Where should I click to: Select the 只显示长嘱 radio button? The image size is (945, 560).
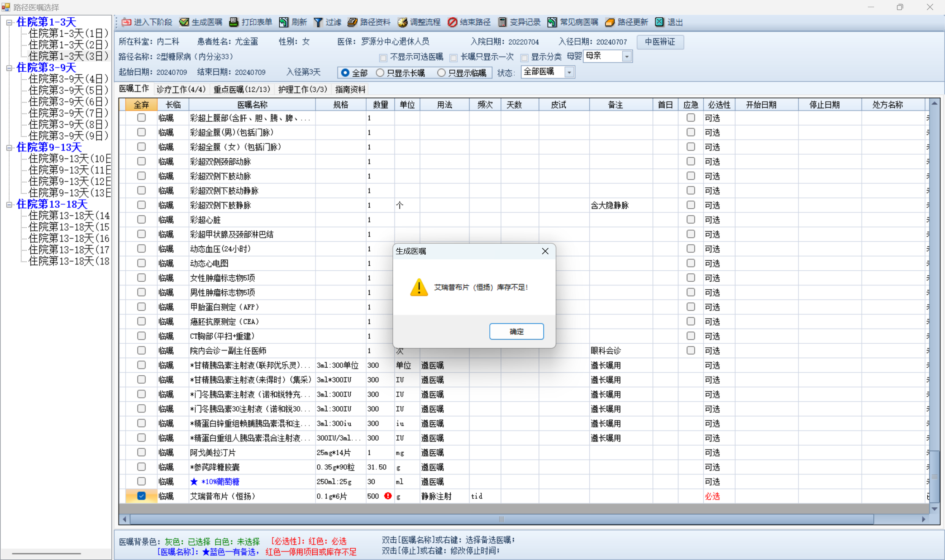pos(380,73)
